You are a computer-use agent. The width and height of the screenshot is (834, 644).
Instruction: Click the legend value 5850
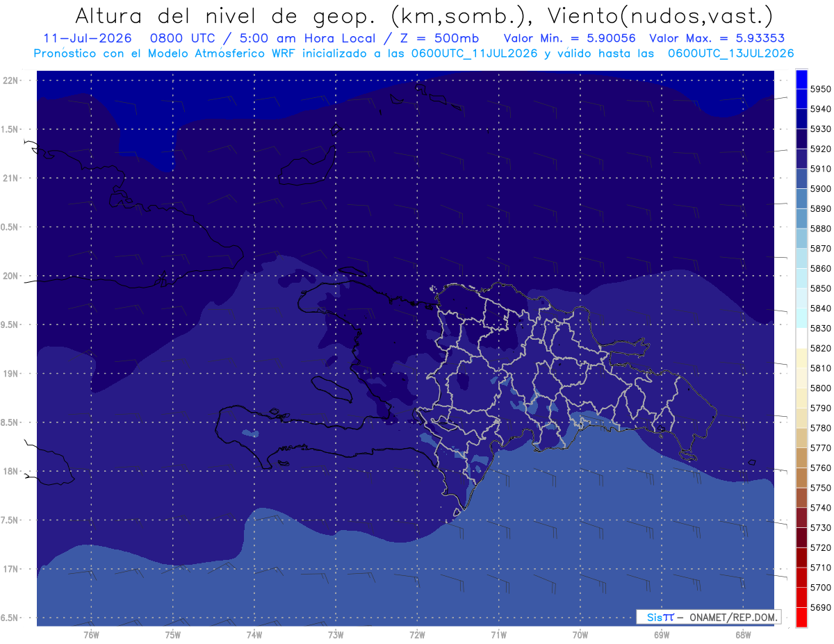point(820,288)
